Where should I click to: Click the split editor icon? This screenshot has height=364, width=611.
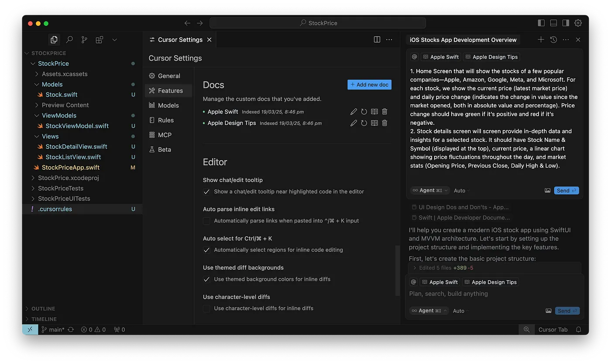(x=377, y=40)
